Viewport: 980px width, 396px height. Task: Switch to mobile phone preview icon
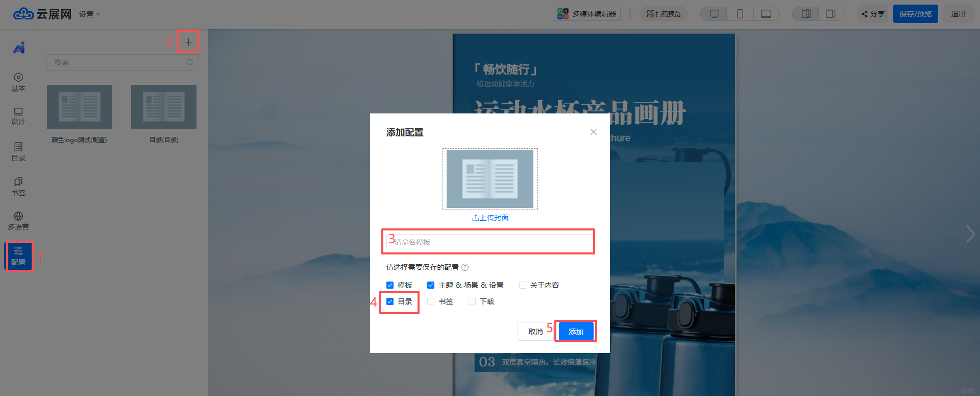[740, 14]
